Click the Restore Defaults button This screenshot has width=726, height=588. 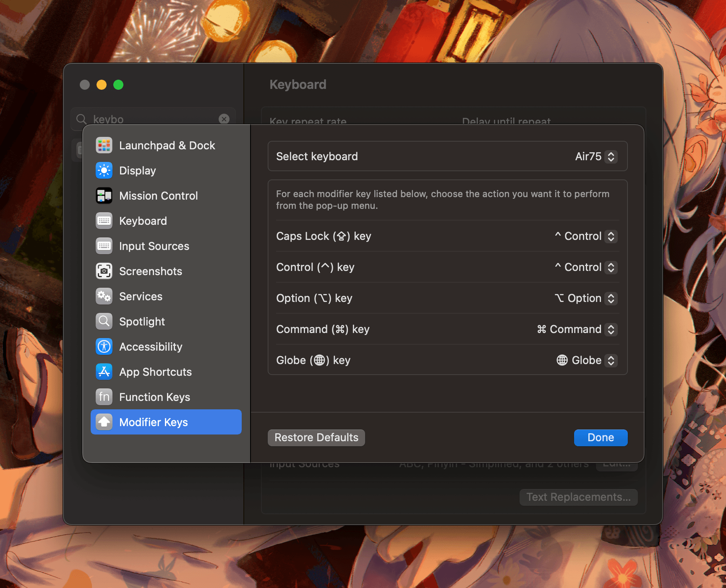(316, 437)
